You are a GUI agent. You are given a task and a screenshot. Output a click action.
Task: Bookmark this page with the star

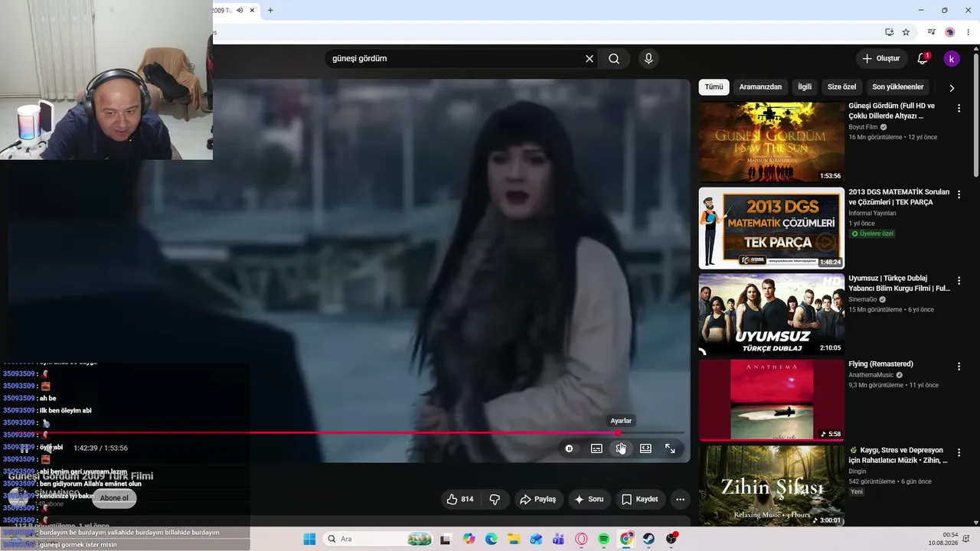tap(906, 32)
